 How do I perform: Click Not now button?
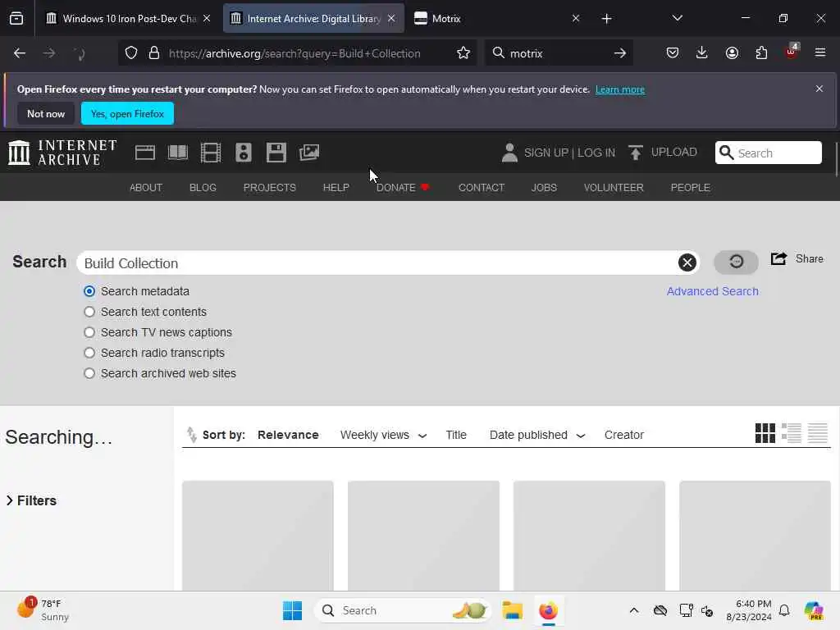pos(46,113)
